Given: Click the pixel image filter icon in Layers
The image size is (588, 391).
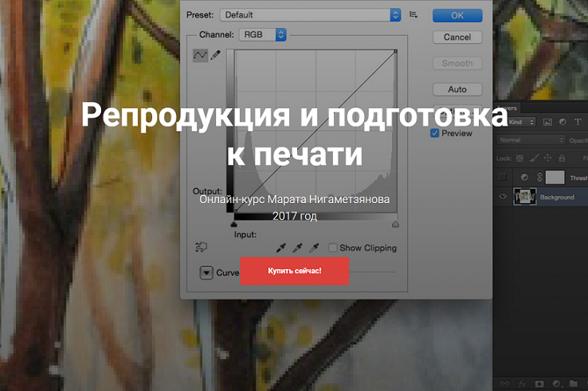Looking at the screenshot, I should coord(547,122).
